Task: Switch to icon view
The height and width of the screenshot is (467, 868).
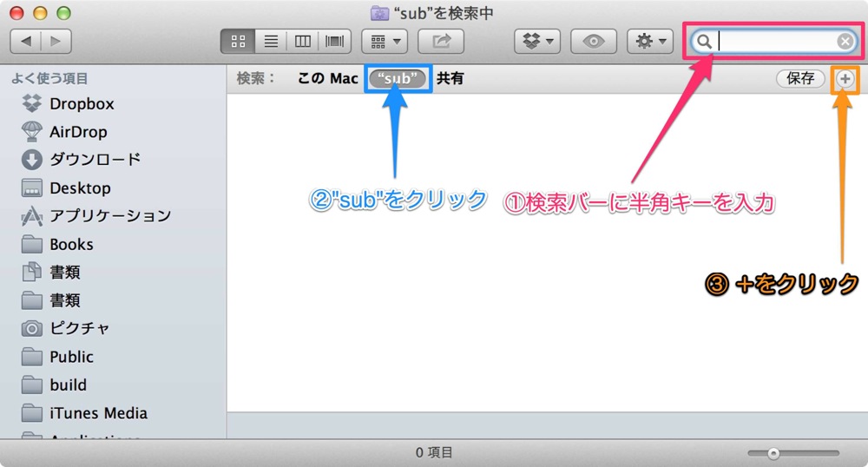Action: pyautogui.click(x=238, y=41)
